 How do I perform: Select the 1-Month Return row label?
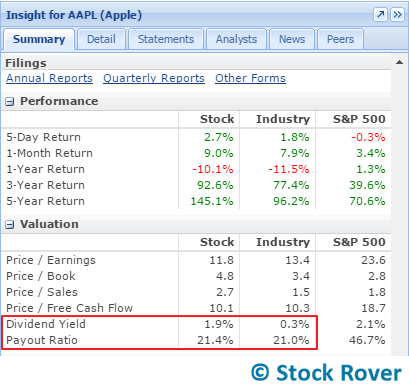pos(49,153)
